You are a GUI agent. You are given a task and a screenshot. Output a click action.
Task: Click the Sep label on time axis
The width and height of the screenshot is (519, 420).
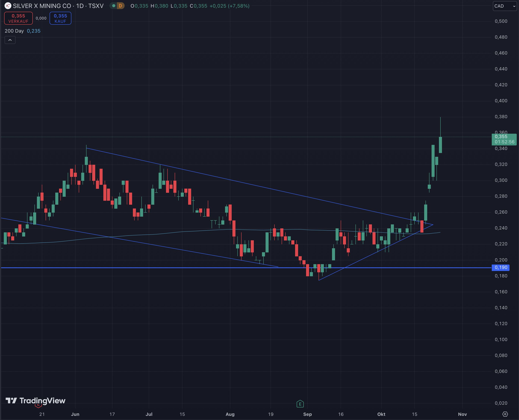[x=307, y=414]
